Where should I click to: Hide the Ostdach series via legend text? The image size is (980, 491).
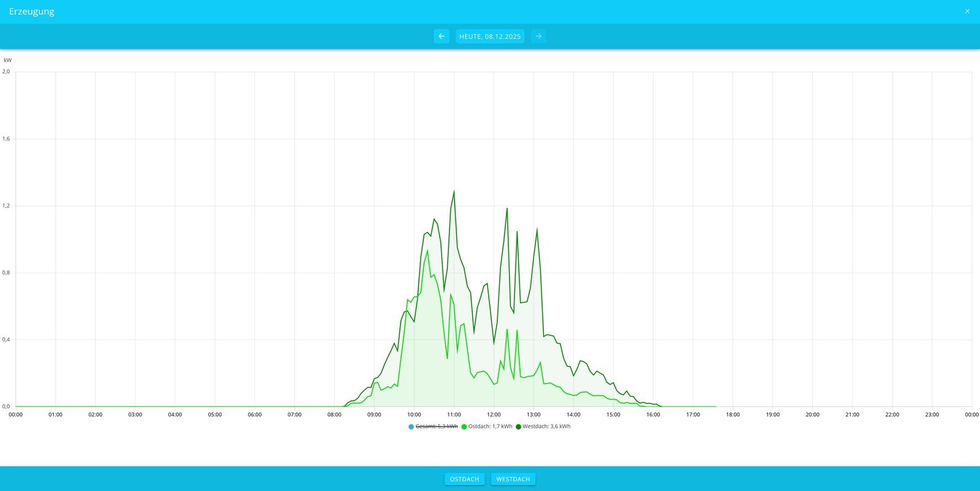coord(490,427)
